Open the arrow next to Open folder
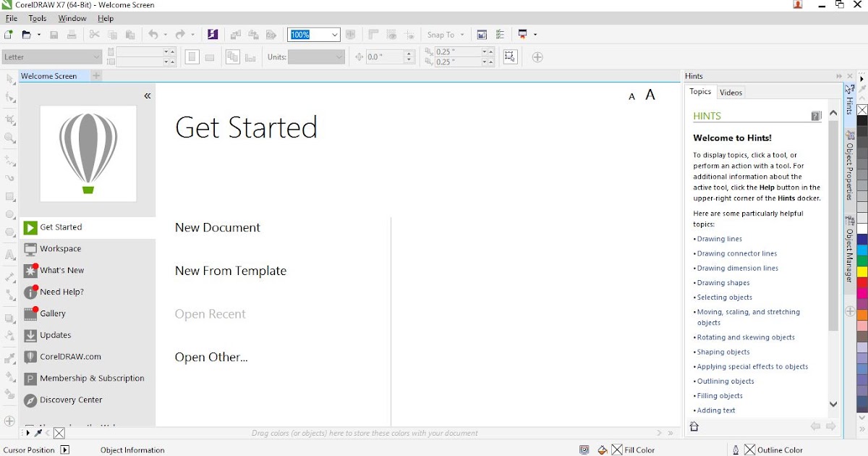Screen dimensions: 868x456 pos(38,34)
